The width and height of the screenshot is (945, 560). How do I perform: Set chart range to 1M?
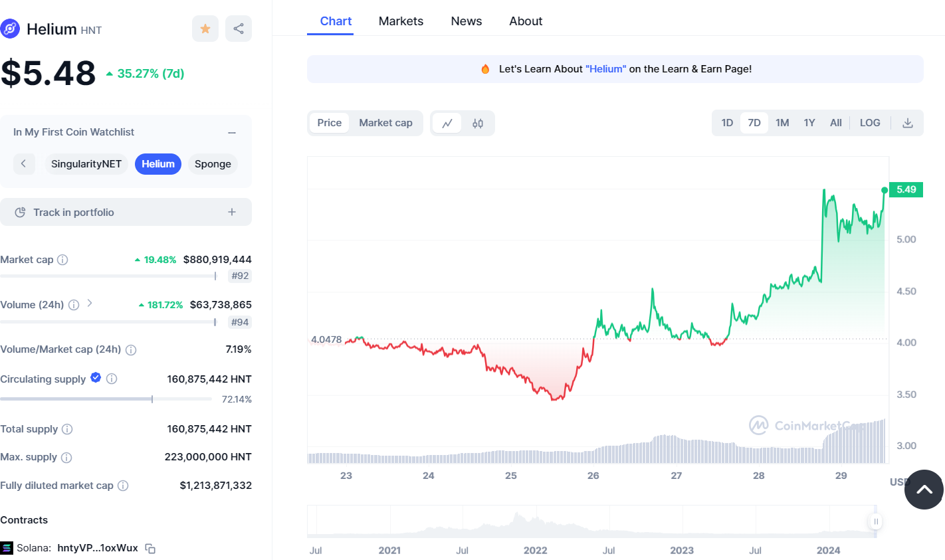[x=782, y=123]
